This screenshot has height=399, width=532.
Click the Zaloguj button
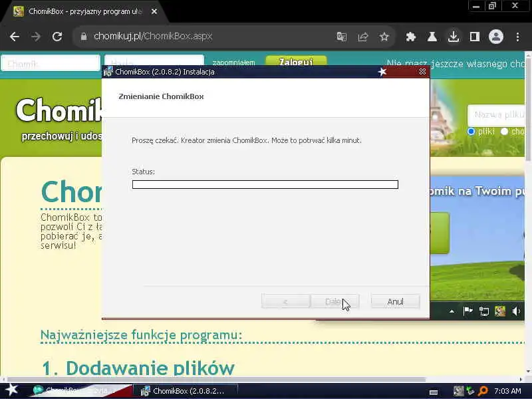click(x=296, y=61)
